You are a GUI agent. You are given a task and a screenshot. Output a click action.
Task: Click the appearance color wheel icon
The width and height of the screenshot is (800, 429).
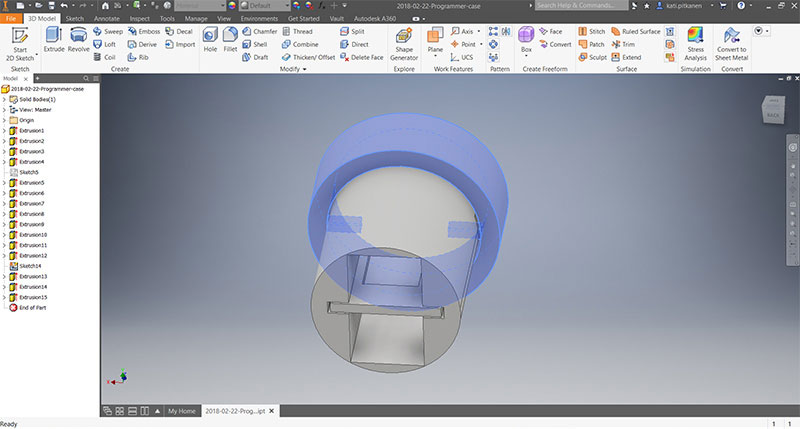coord(232,6)
